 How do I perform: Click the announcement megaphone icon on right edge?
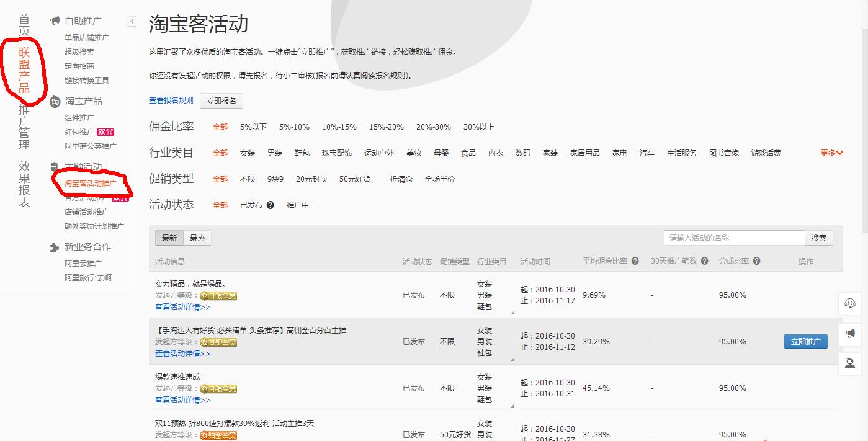click(x=851, y=334)
